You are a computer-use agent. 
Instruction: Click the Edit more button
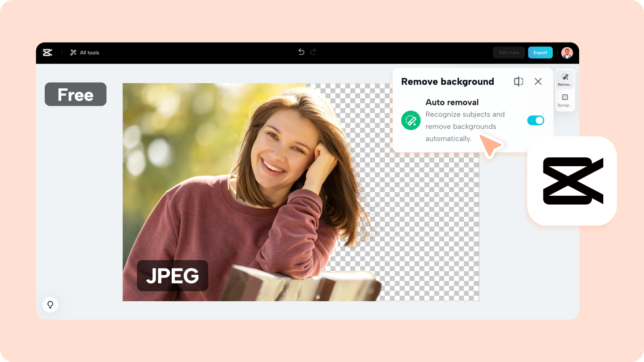click(509, 52)
